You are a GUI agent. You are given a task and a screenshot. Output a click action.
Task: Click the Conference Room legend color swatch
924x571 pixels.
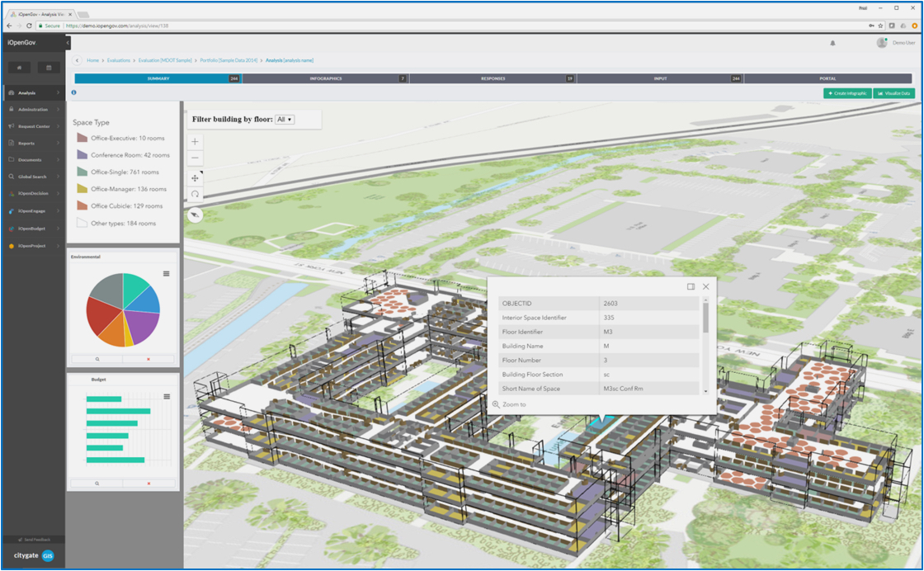point(82,154)
